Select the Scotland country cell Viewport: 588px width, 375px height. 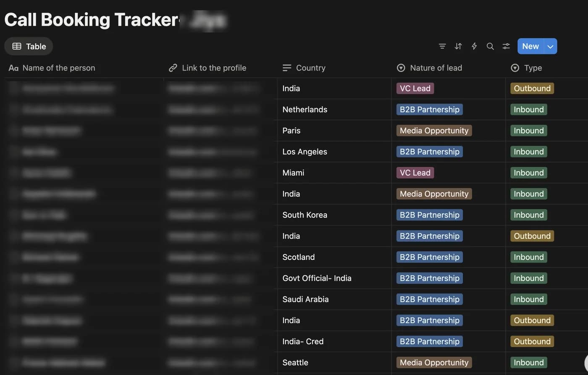[334, 257]
